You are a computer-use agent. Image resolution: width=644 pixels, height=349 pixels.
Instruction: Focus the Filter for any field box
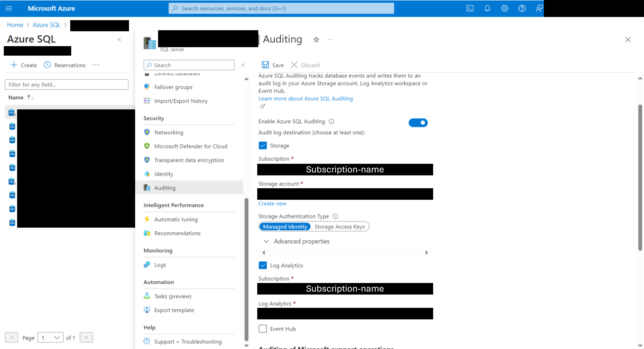pyautogui.click(x=67, y=85)
